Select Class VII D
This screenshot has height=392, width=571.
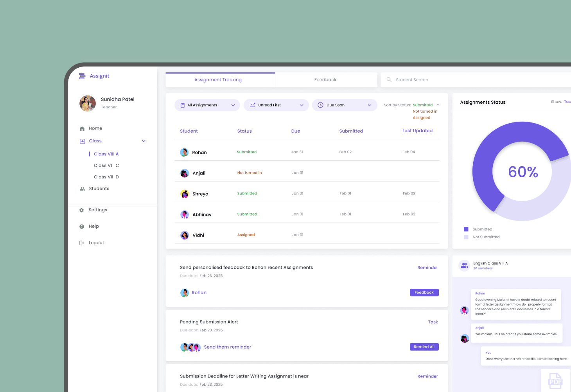(106, 177)
